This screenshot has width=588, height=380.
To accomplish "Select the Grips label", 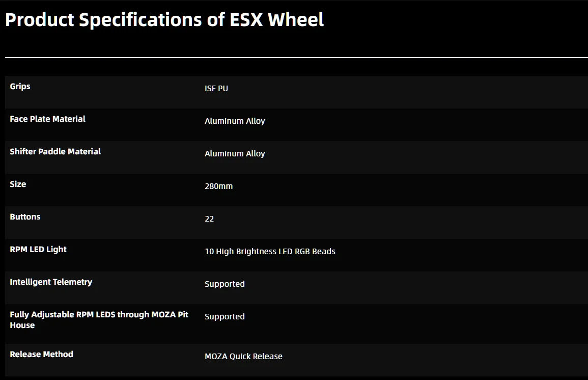I will click(x=20, y=86).
